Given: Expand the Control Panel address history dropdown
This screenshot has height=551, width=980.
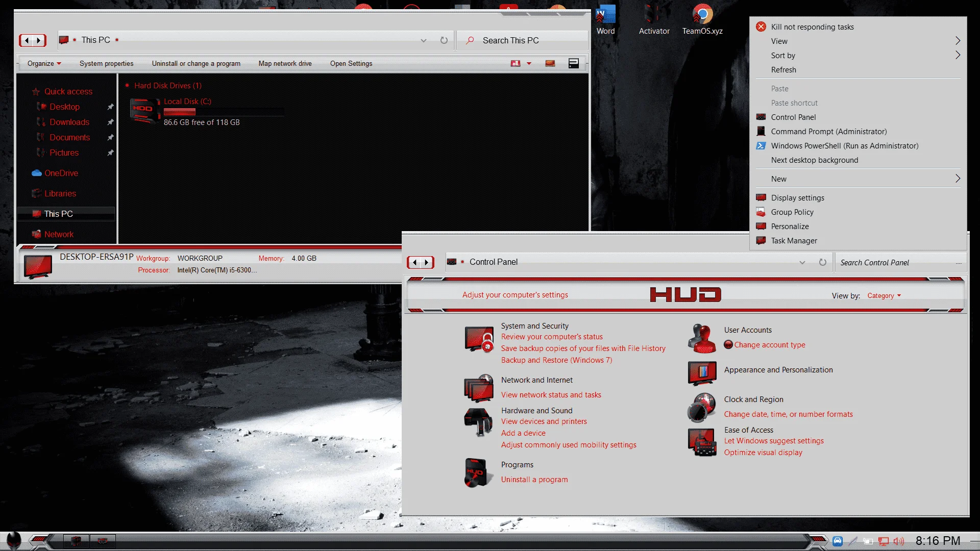Looking at the screenshot, I should click(802, 262).
